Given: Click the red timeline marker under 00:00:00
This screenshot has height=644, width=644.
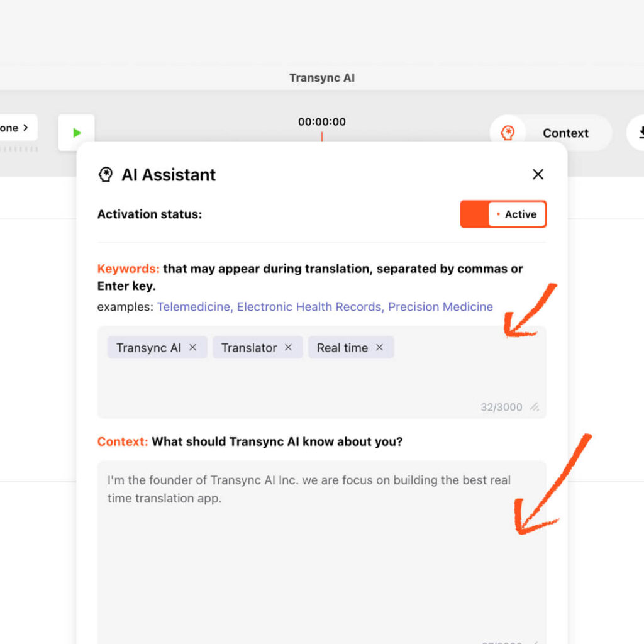Looking at the screenshot, I should tap(322, 136).
